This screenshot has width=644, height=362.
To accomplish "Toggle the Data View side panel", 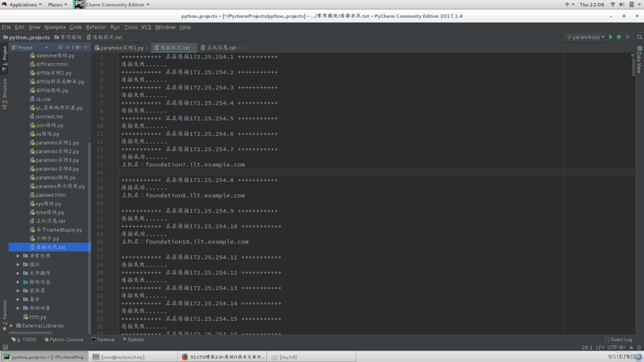I will coord(639,59).
